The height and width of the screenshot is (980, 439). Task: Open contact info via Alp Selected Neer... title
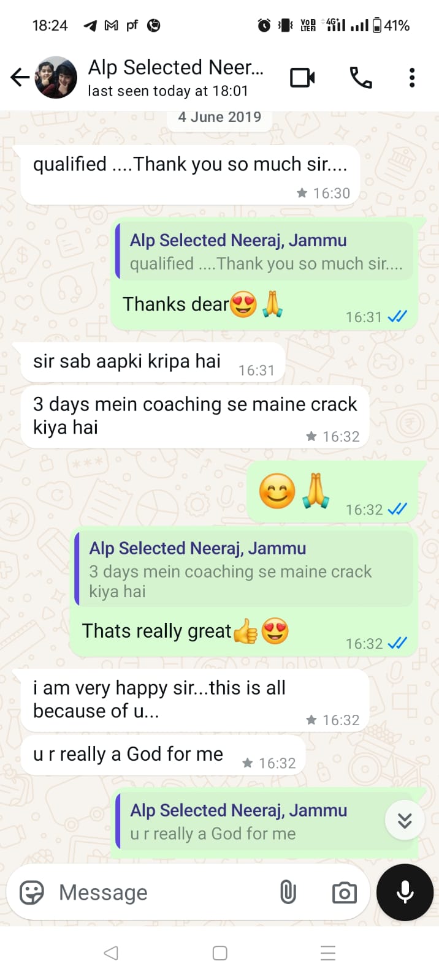click(x=176, y=67)
